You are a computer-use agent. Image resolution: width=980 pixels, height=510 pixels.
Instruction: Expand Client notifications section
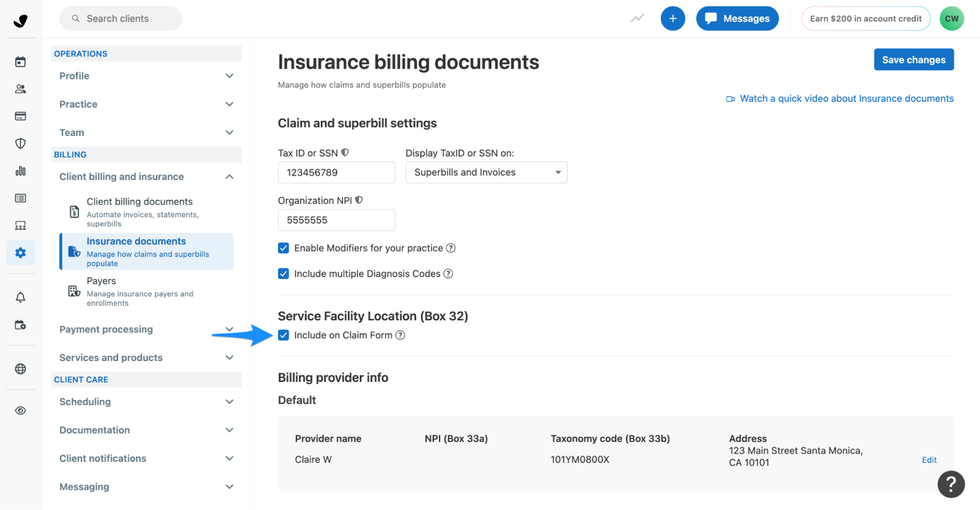146,459
